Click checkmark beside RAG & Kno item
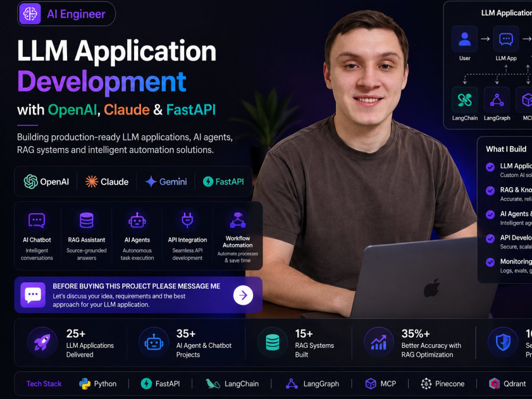This screenshot has height=399, width=532. tap(490, 190)
